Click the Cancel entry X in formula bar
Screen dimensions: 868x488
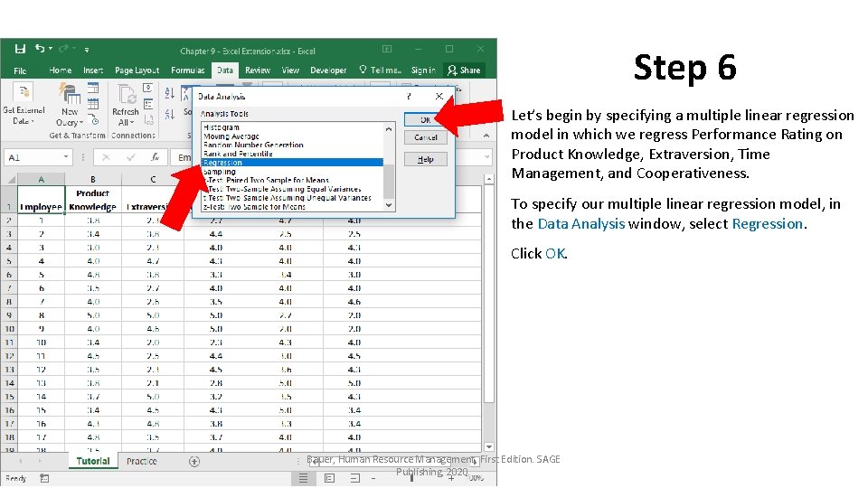point(106,157)
